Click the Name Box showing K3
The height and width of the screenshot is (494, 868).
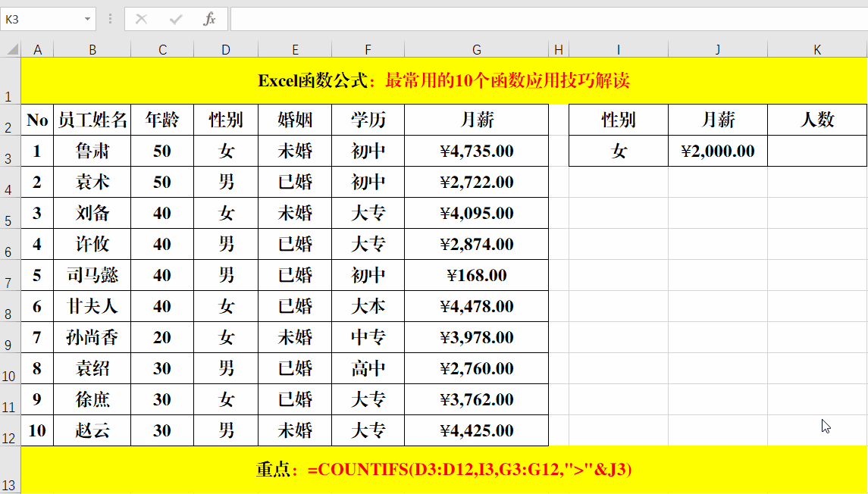point(42,20)
